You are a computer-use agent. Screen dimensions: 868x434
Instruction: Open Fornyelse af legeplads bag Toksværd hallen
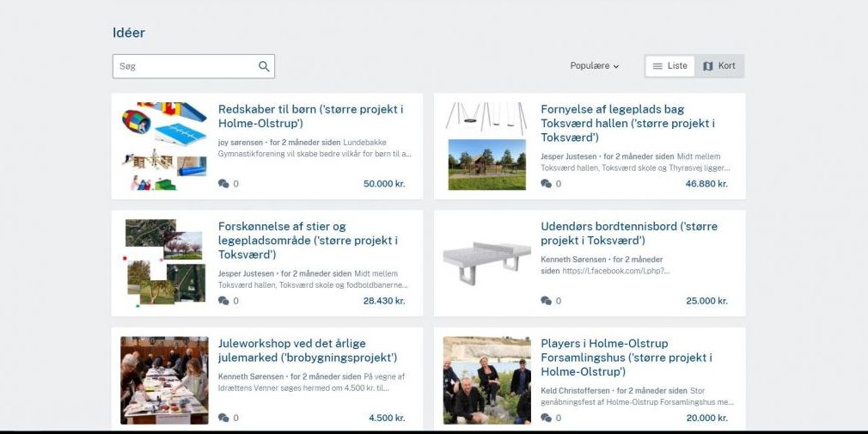(627, 124)
